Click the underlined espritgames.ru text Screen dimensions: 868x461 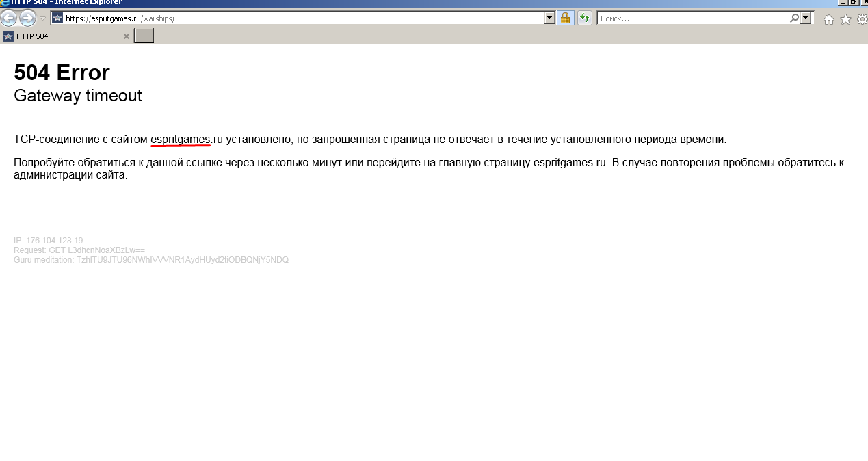187,140
